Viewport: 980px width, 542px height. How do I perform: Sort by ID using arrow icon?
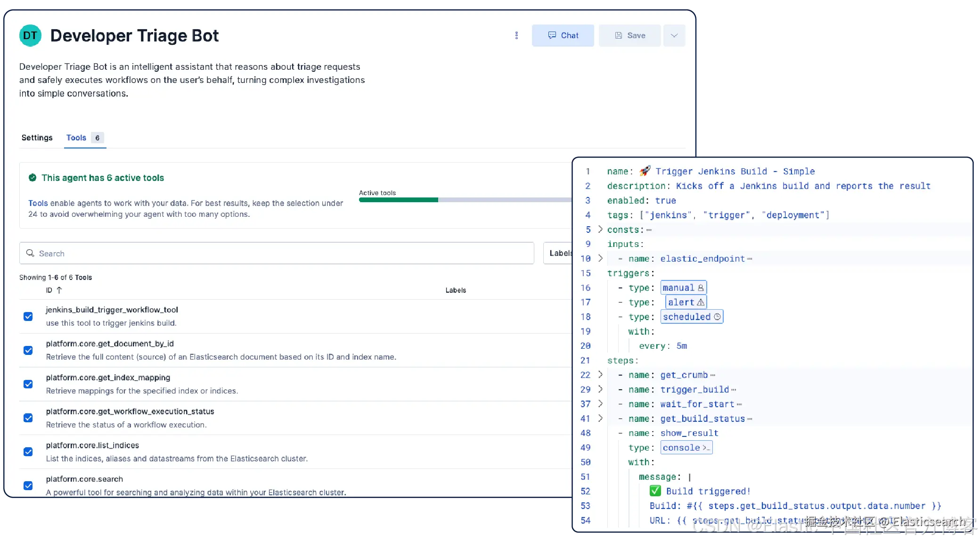click(59, 290)
